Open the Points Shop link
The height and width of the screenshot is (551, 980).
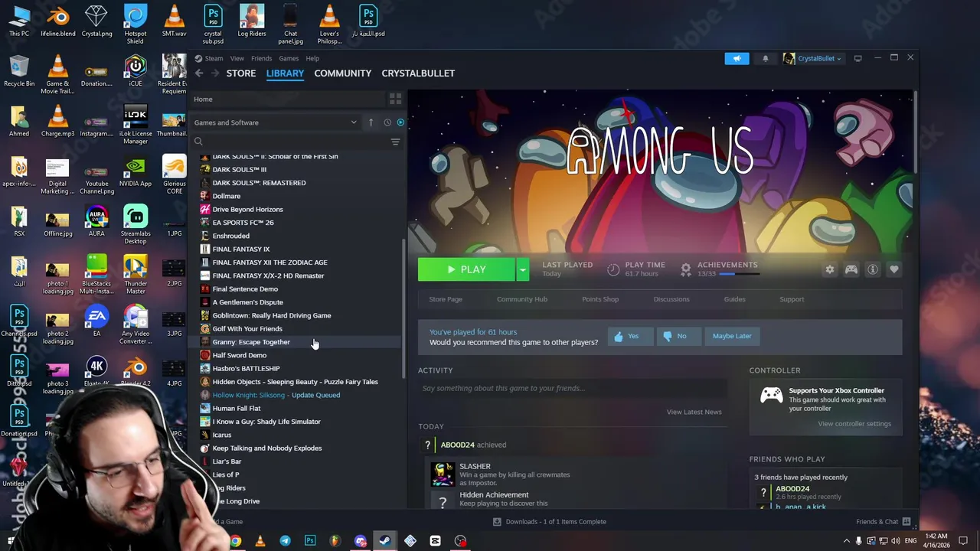(600, 299)
